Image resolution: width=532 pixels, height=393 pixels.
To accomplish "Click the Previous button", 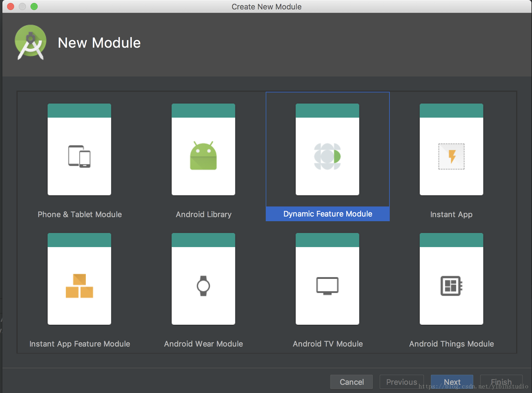I will click(402, 382).
